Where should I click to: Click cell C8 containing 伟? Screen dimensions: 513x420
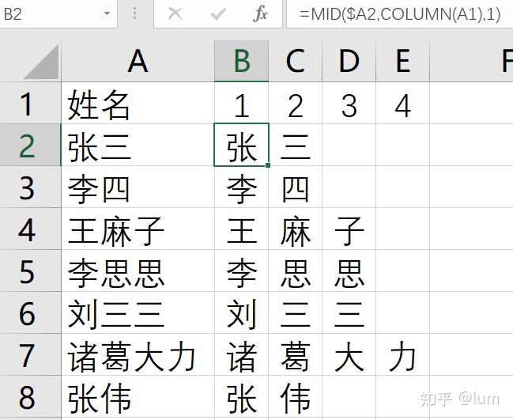pyautogui.click(x=295, y=396)
